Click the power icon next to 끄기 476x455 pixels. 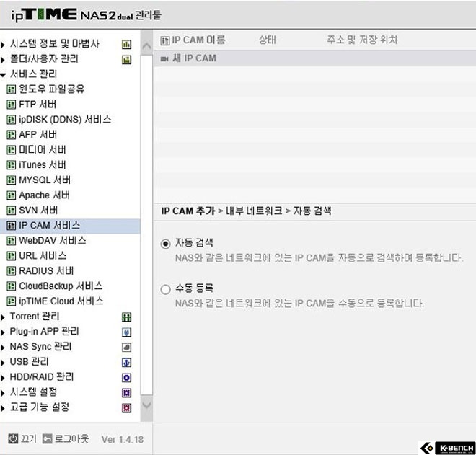click(13, 438)
